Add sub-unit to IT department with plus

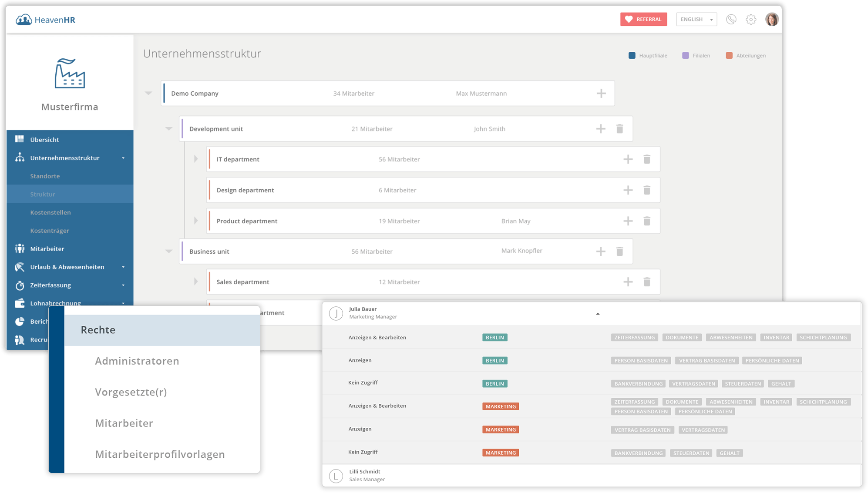pos(628,159)
